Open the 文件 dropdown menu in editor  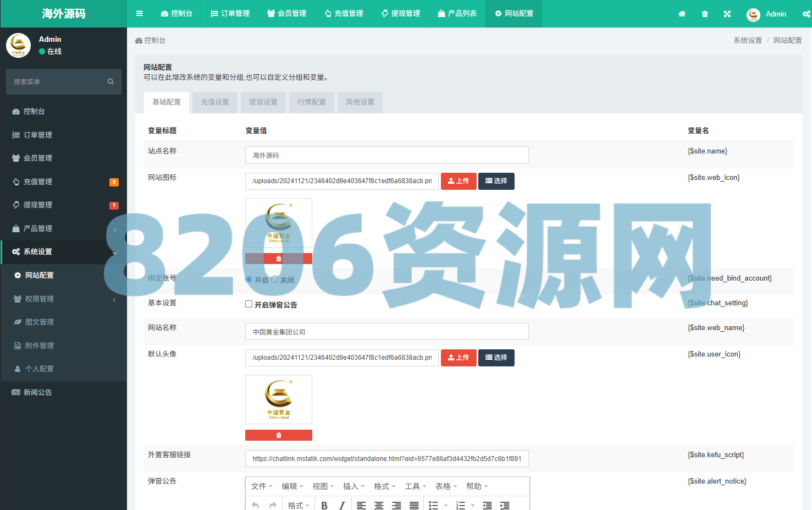(x=262, y=486)
